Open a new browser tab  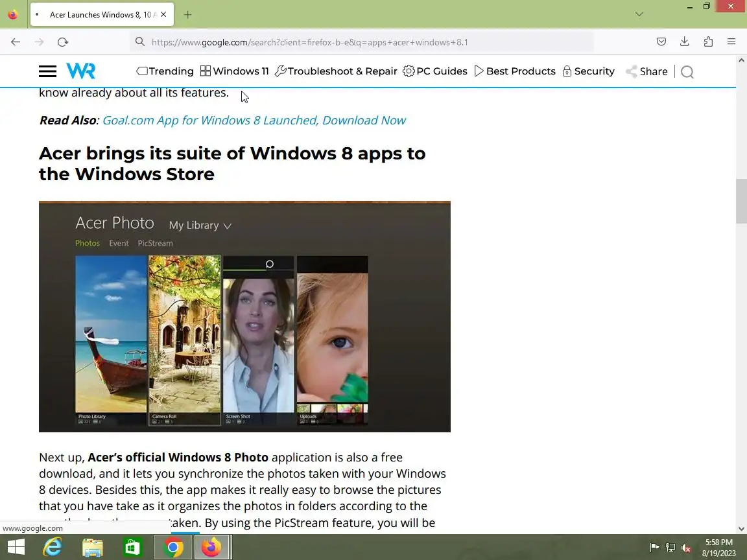pyautogui.click(x=187, y=15)
